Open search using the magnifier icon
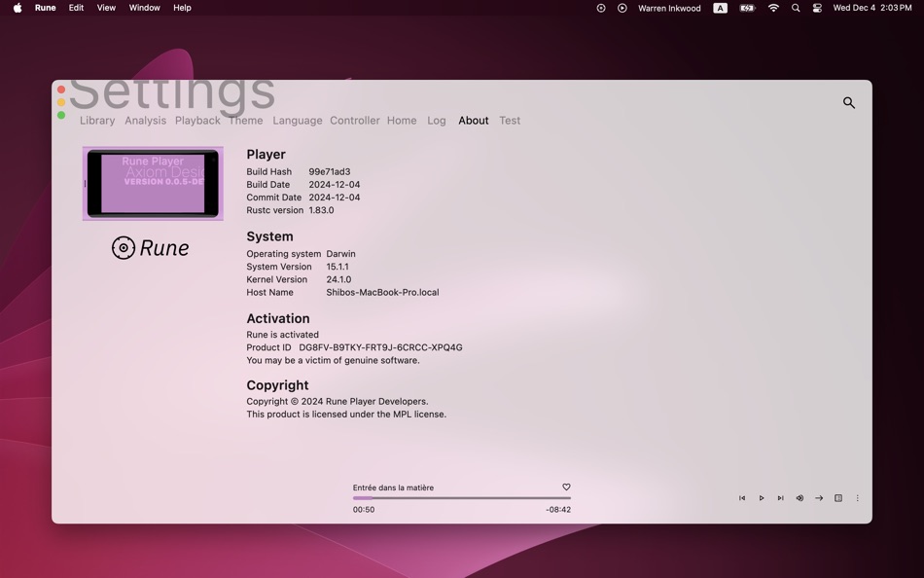The image size is (924, 578). [847, 101]
